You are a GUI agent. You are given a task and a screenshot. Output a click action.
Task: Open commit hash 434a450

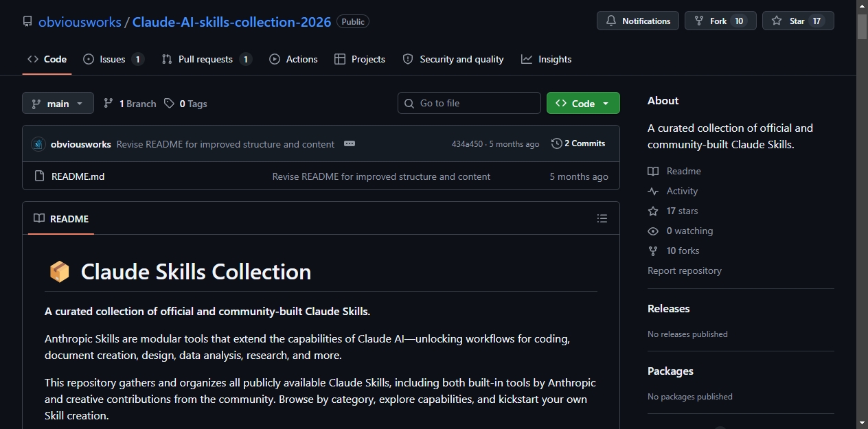tap(467, 144)
